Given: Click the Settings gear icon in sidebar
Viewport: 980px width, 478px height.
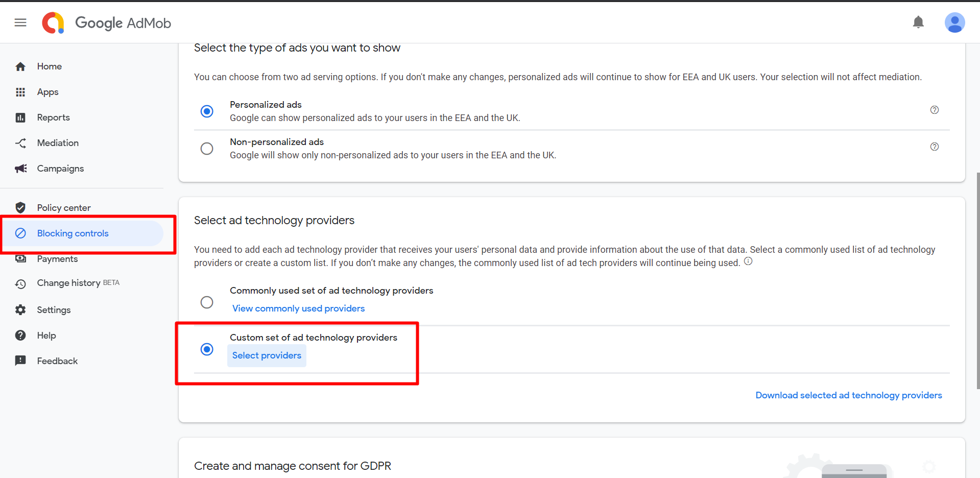Looking at the screenshot, I should [x=20, y=309].
